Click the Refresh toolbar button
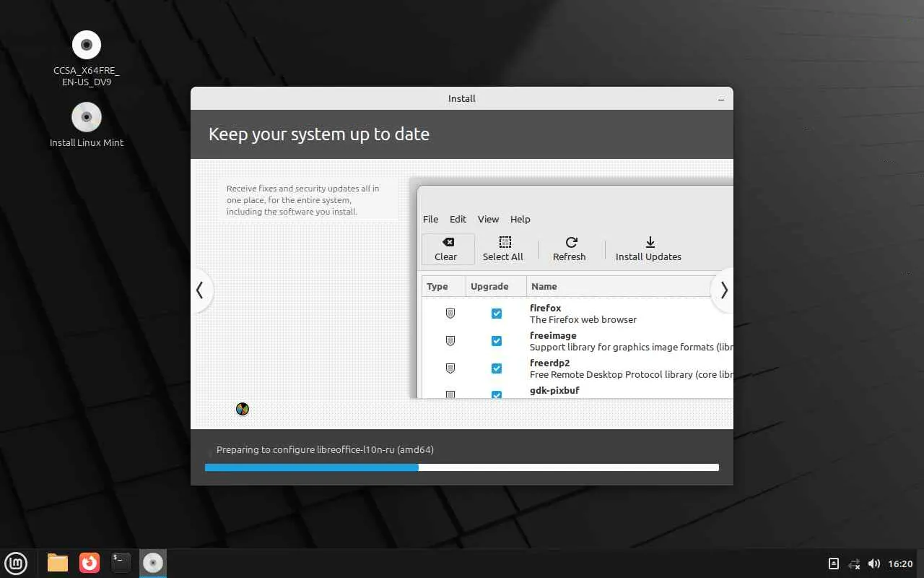Viewport: 924px width, 578px height. point(570,249)
